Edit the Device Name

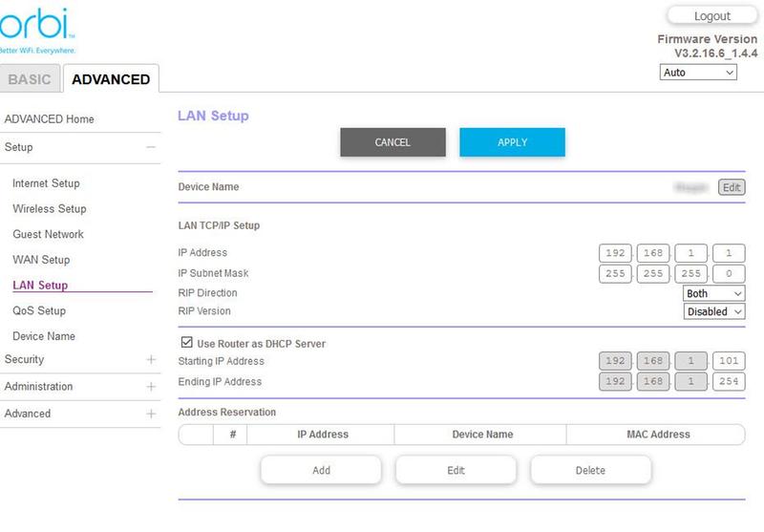(x=732, y=187)
